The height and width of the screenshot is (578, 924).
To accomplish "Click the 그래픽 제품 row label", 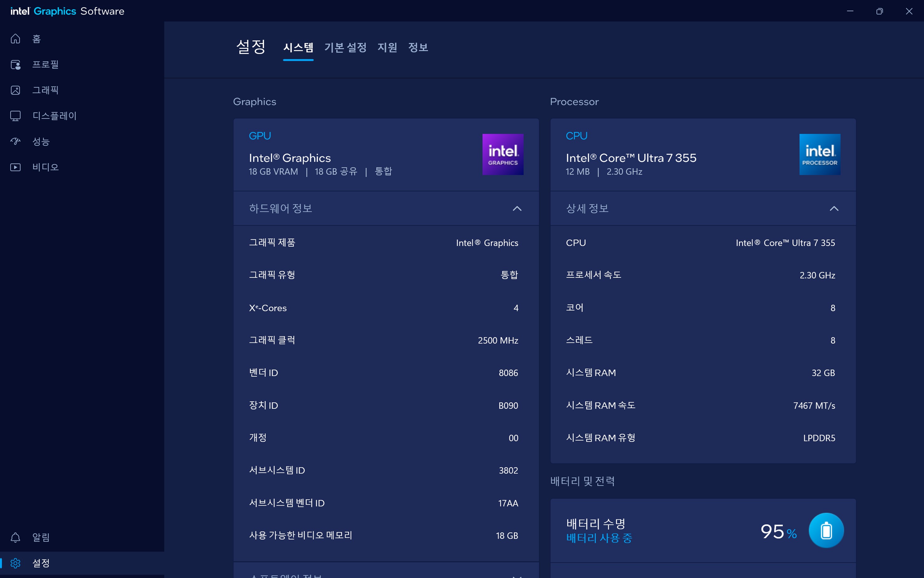I will tap(272, 242).
